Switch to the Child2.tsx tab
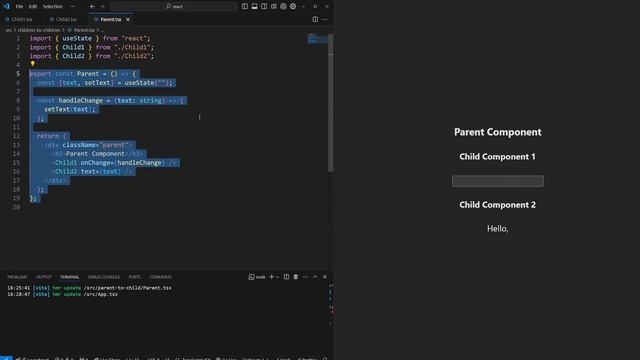Image resolution: width=640 pixels, height=360 pixels. pos(66,19)
